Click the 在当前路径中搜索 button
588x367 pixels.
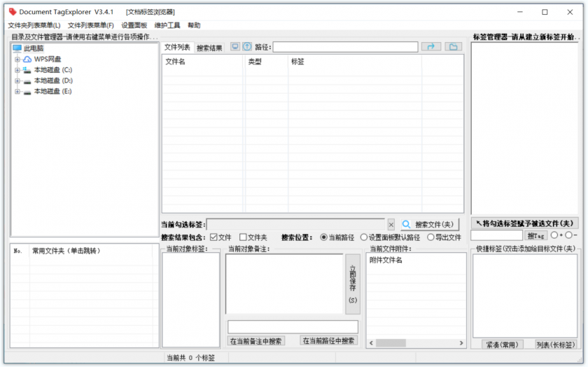tap(328, 340)
